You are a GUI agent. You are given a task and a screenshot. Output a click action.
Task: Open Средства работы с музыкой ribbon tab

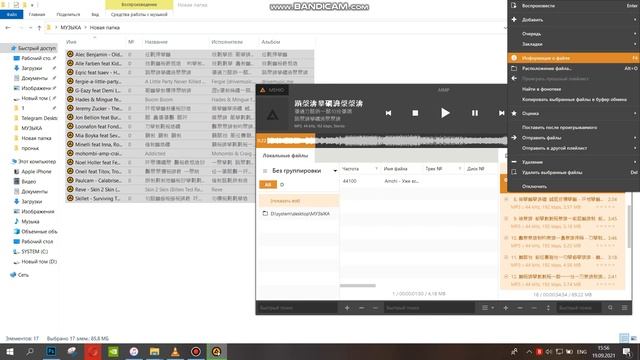139,14
